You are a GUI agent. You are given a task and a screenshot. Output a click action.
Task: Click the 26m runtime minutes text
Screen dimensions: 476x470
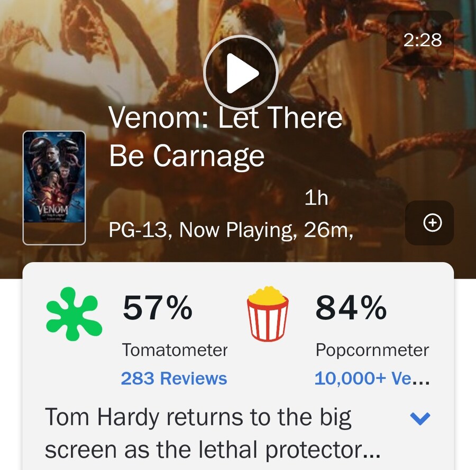(x=328, y=231)
